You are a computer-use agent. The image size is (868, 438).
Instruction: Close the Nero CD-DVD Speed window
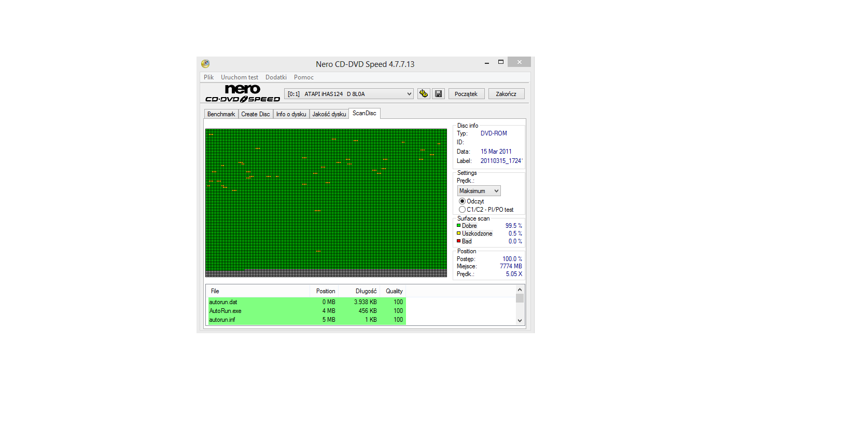coord(519,62)
